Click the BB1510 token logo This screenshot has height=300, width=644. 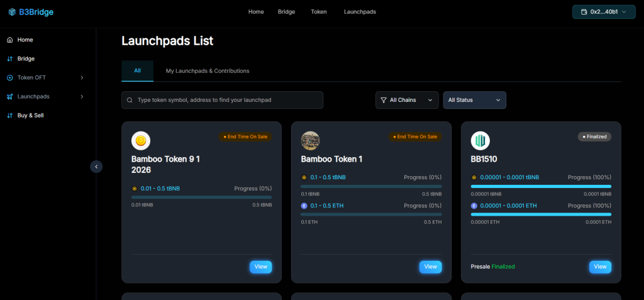tap(480, 141)
